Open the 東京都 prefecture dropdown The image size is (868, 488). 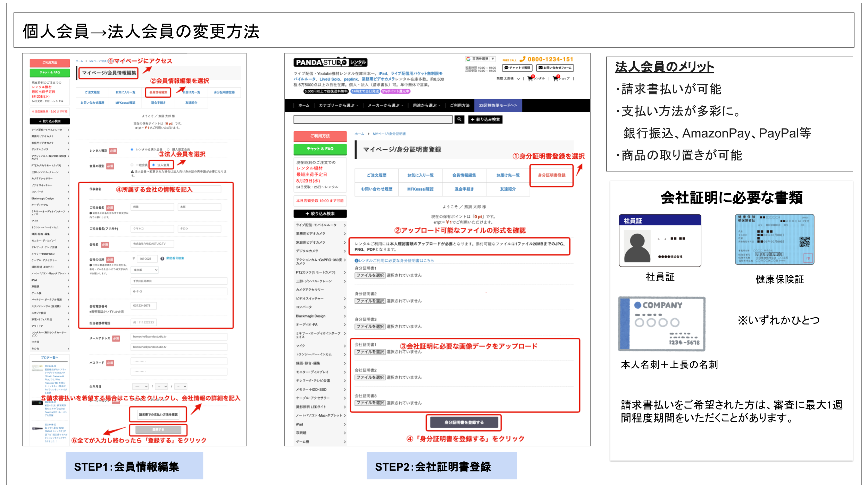click(145, 270)
